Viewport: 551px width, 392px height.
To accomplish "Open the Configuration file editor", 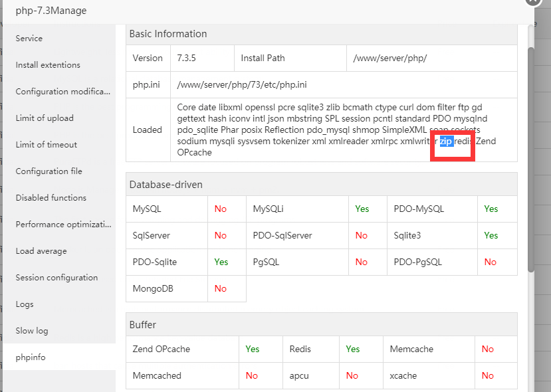I will (49, 171).
